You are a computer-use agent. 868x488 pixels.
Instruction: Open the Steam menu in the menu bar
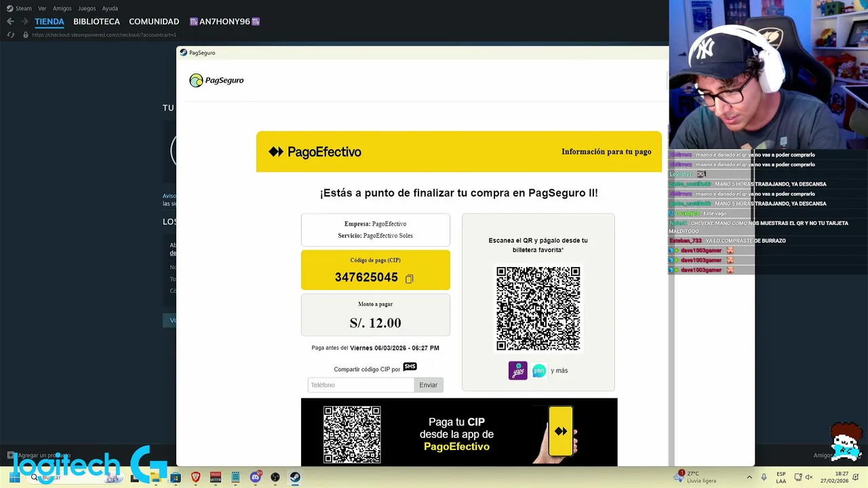tap(19, 8)
